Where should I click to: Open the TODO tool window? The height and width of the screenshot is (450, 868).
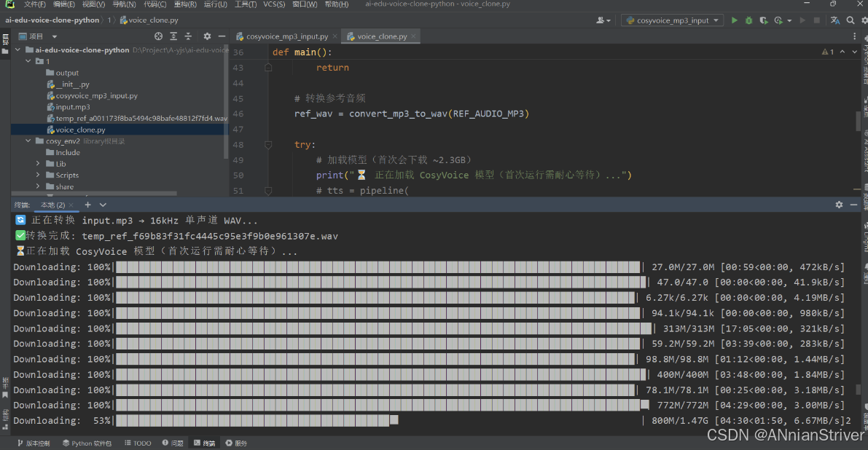[138, 443]
